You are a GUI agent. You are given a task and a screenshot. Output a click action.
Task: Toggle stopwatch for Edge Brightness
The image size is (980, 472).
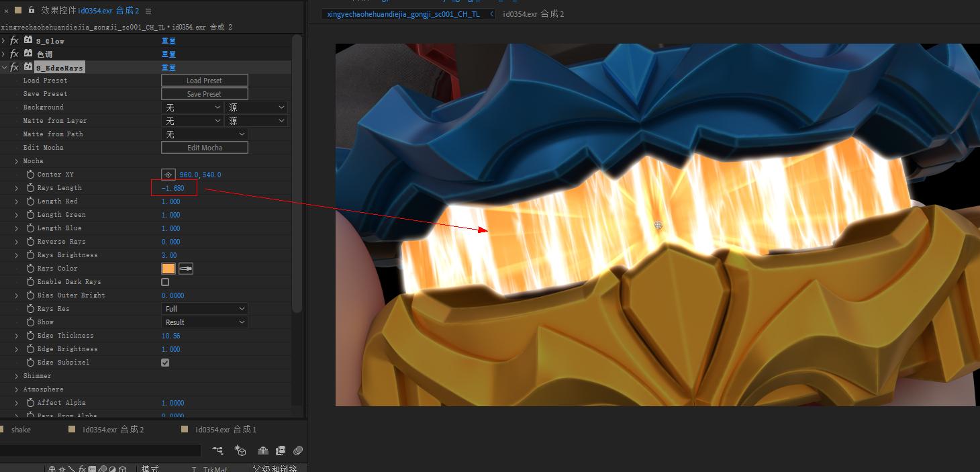pos(30,349)
